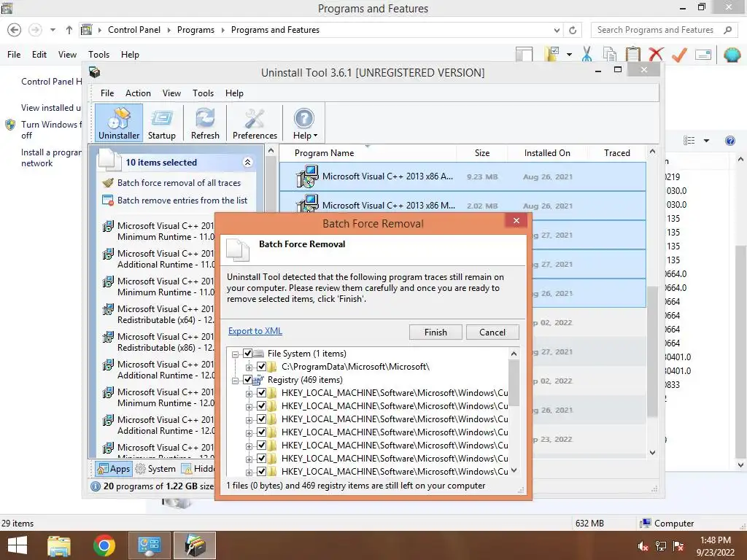Uncheck the File System (1 items) checkbox

(x=248, y=354)
